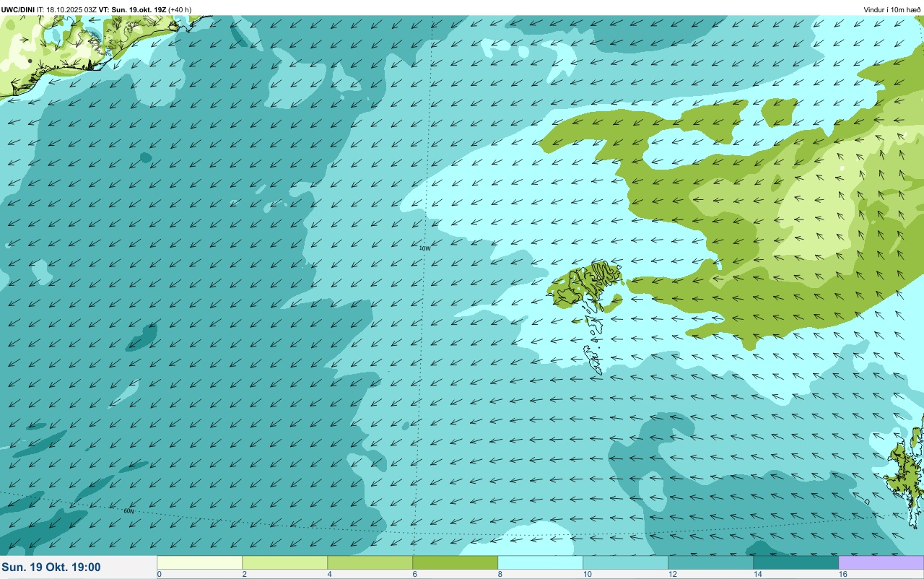This screenshot has width=924, height=579.
Task: Click the light teal 10–12 legend swatch
Action: (626, 562)
